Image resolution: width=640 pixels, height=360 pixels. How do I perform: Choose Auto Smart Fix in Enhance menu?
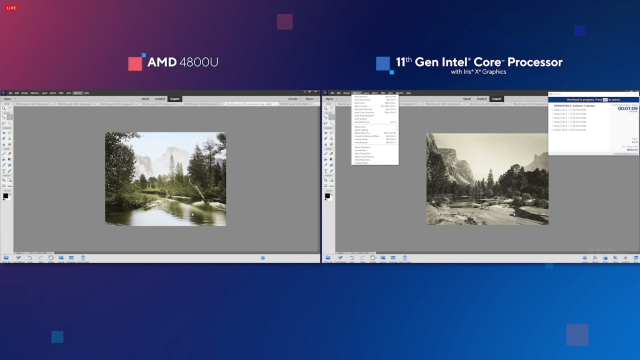pyautogui.click(x=375, y=97)
